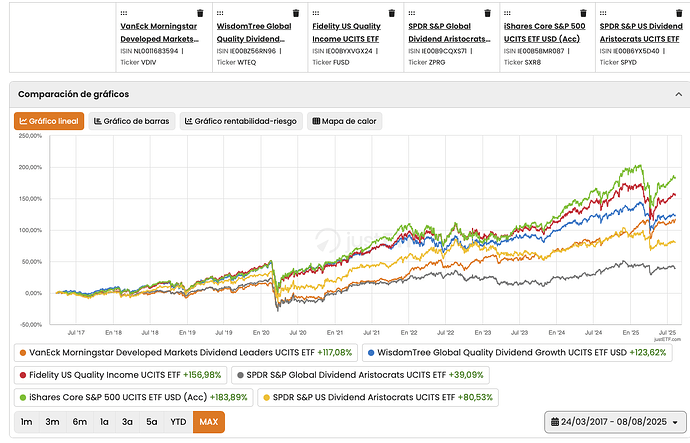
Task: Select the MAX period button
Action: (x=209, y=422)
